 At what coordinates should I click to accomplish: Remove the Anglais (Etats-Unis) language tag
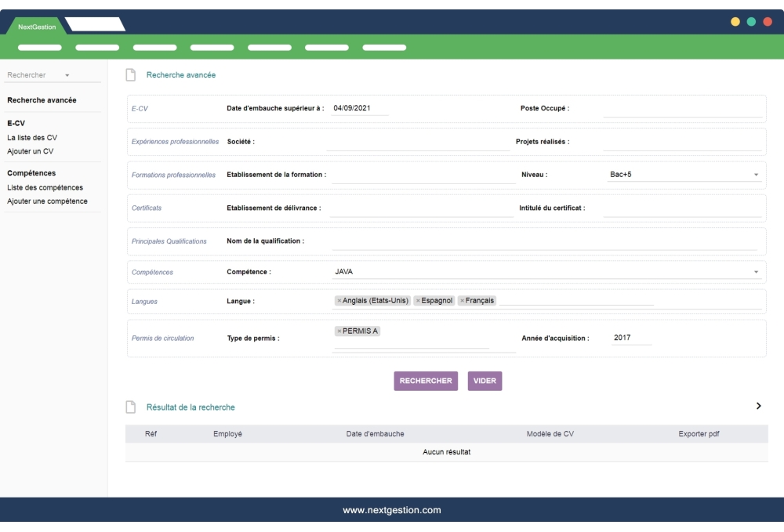(339, 300)
